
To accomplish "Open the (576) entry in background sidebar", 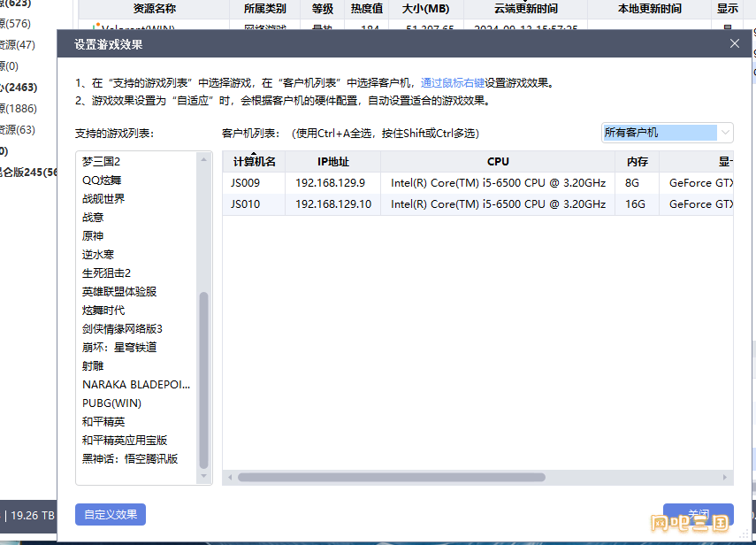I will 15,24.
